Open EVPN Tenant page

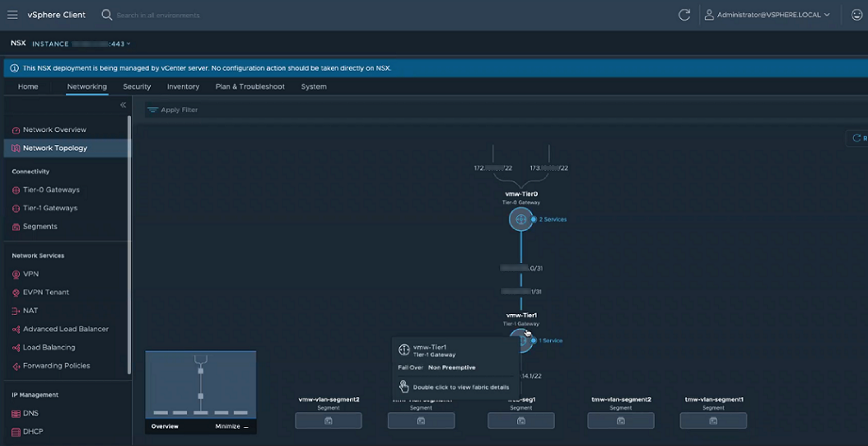point(46,292)
